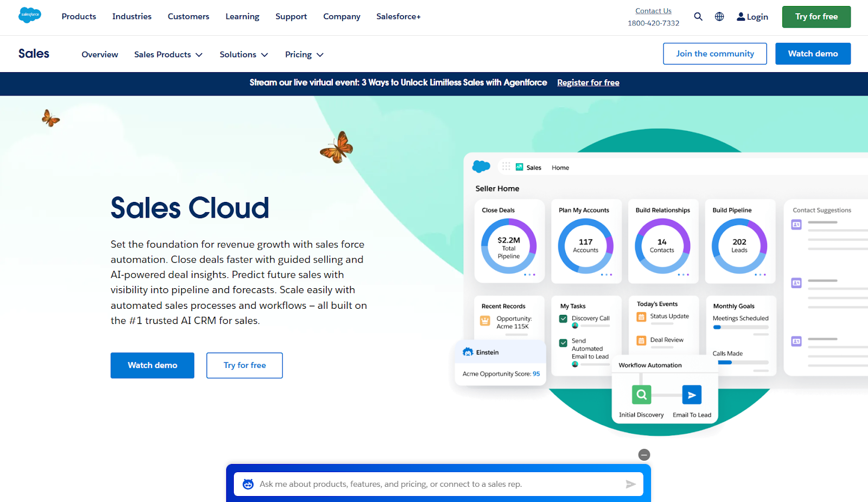Open the Industries menu
The width and height of the screenshot is (868, 502).
(132, 17)
